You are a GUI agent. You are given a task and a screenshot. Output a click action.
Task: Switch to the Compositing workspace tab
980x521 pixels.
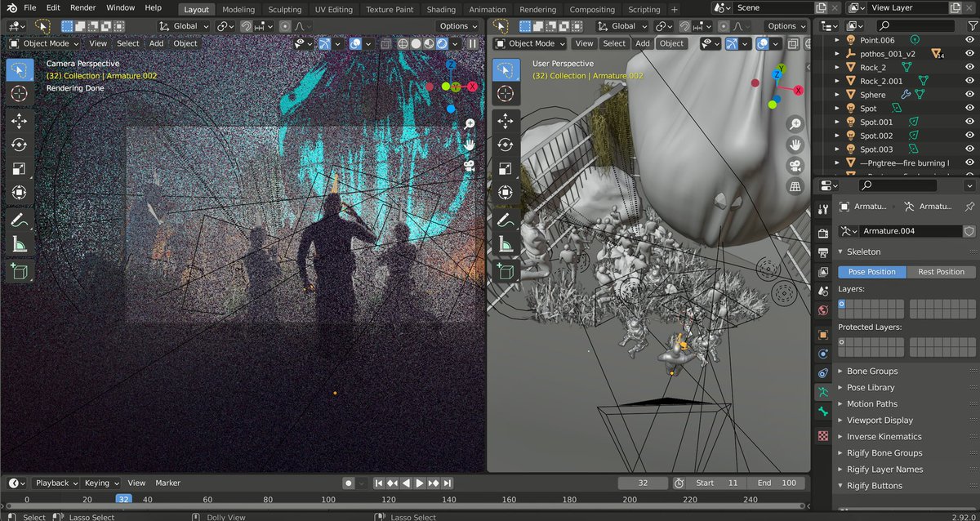(592, 10)
